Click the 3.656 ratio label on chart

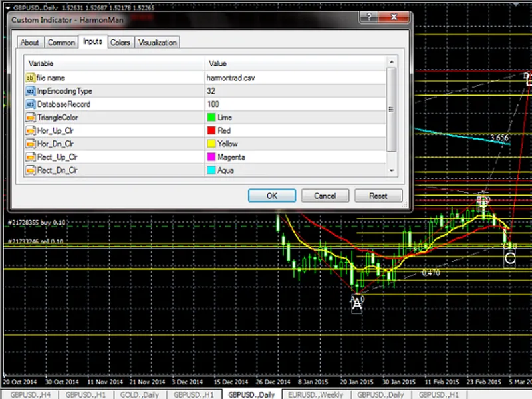pyautogui.click(x=500, y=138)
